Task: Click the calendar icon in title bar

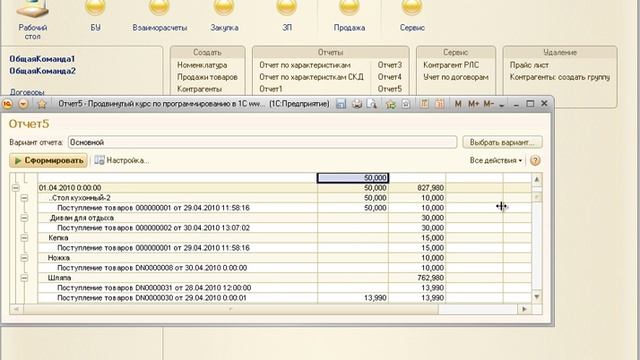Action: click(x=440, y=104)
